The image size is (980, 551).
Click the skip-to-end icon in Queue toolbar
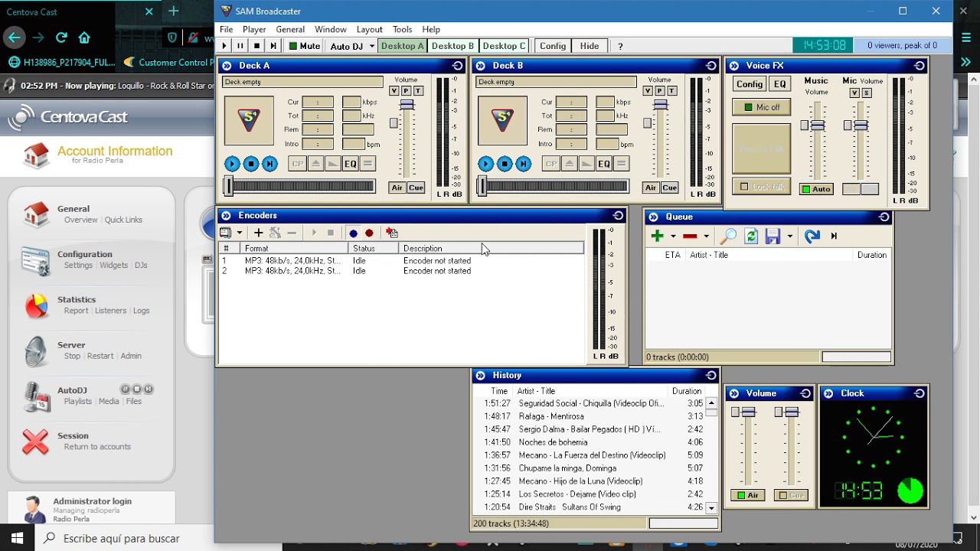coord(834,236)
